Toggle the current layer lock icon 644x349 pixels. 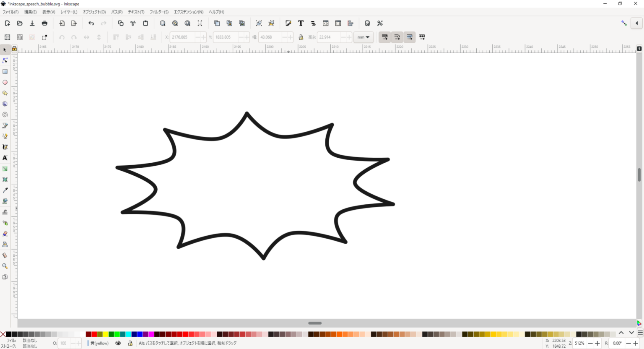pos(130,343)
